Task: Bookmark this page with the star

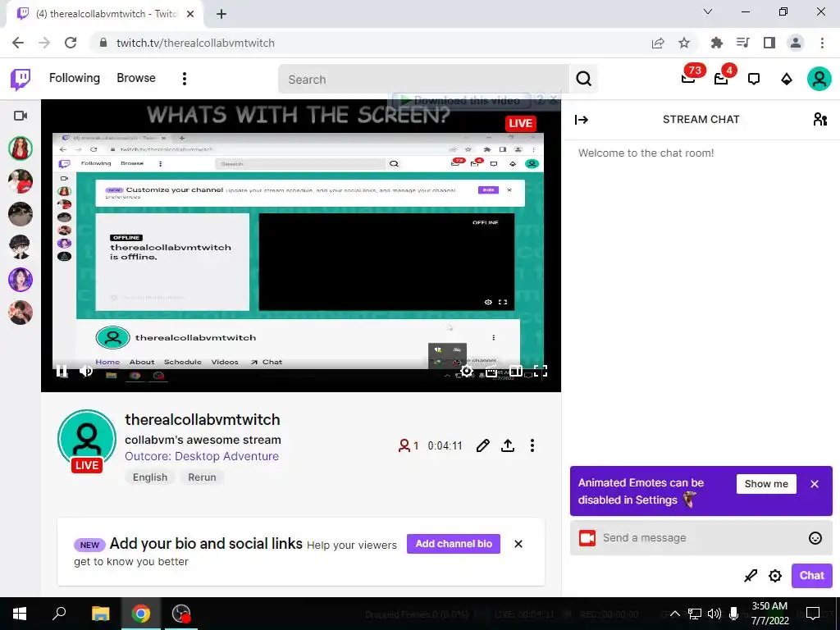Action: coord(684,43)
